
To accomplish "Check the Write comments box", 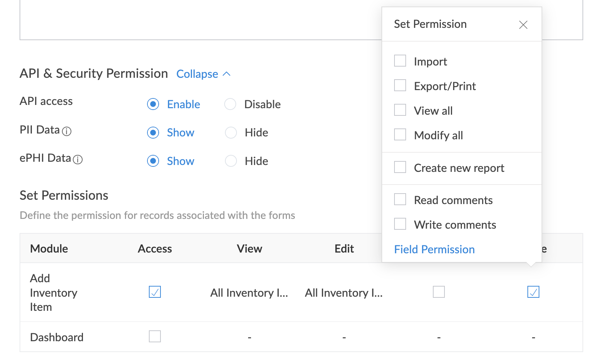I will pyautogui.click(x=400, y=224).
